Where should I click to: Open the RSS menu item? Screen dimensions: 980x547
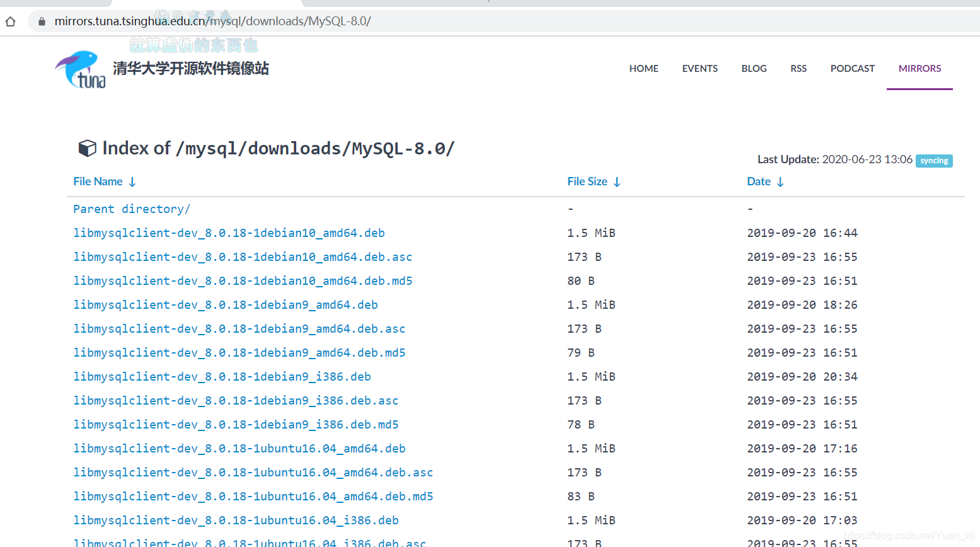(798, 69)
